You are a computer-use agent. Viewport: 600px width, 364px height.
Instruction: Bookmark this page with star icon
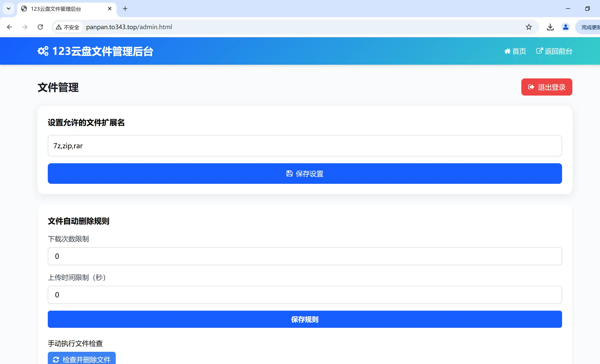[528, 27]
